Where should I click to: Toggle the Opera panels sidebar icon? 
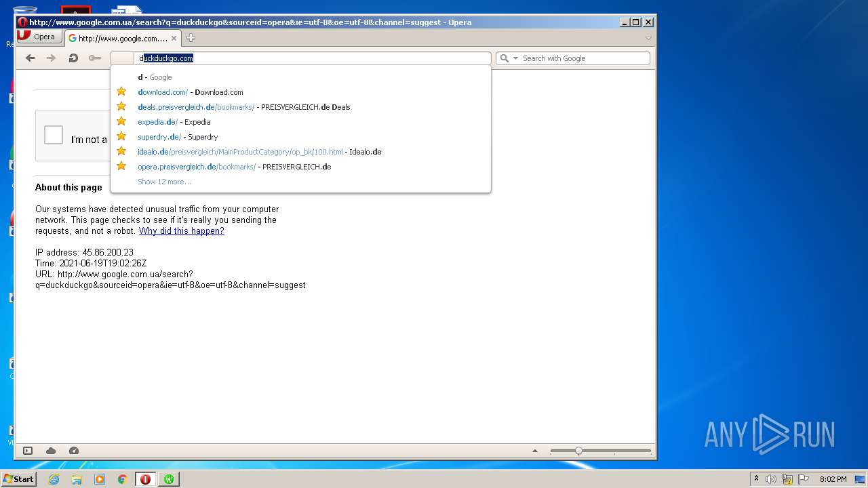coord(28,451)
